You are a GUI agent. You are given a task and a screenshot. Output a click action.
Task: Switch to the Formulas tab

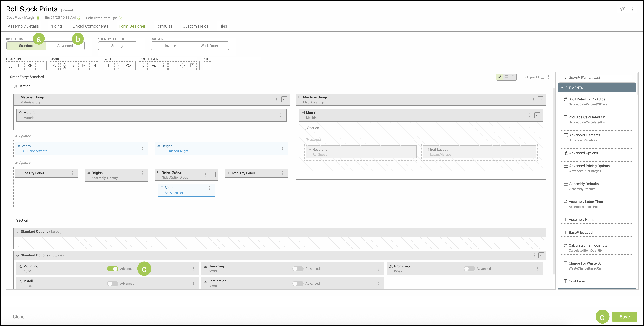point(164,26)
